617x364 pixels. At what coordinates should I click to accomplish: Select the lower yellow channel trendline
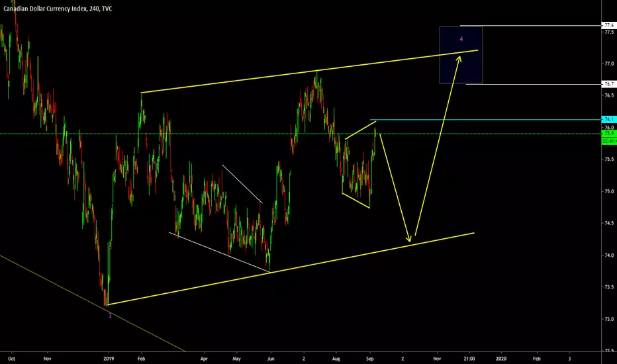click(291, 269)
